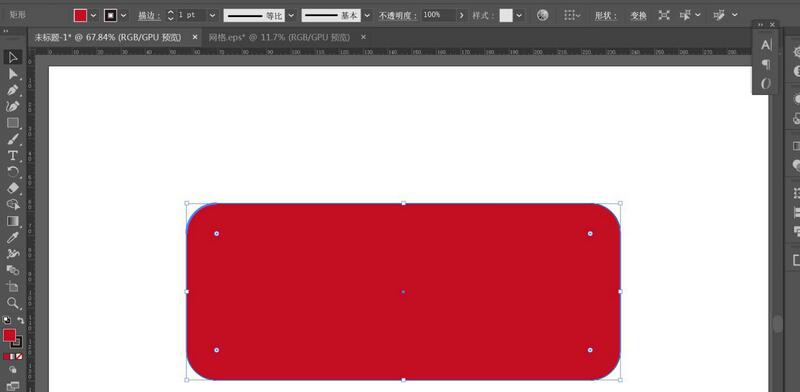Select the Eyedropper tool
This screenshot has width=800, height=392.
13,237
